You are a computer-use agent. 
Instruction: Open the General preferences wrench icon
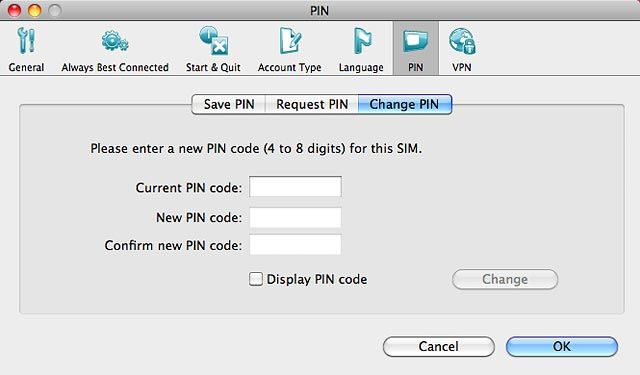pos(27,41)
